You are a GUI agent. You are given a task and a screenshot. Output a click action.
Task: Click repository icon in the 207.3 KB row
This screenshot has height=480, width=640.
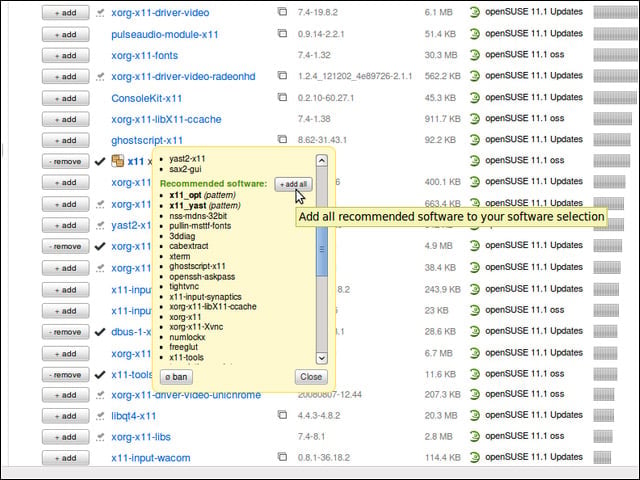click(474, 394)
